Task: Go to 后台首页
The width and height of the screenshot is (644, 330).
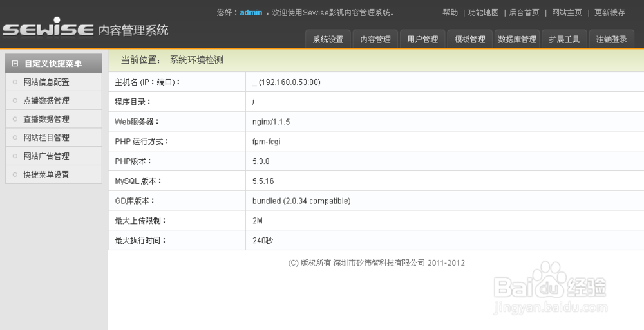Action: click(x=524, y=13)
